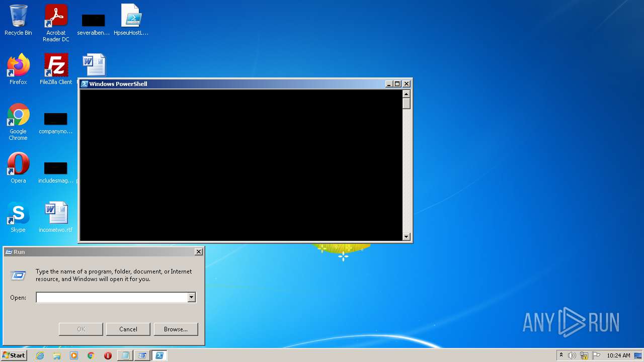
Task: Click Cancel in the Run dialog
Action: 128,329
